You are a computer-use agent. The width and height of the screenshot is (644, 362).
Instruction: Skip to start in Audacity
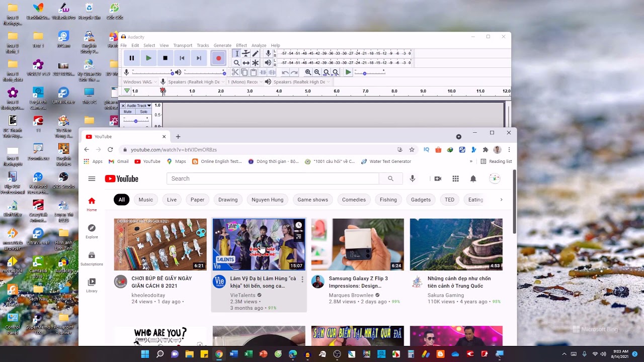point(182,58)
